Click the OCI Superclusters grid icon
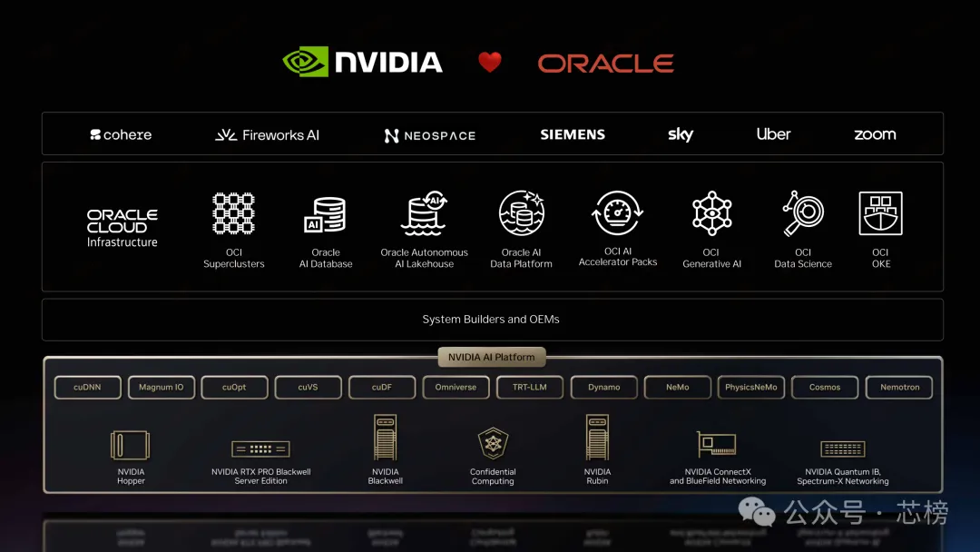 [234, 213]
